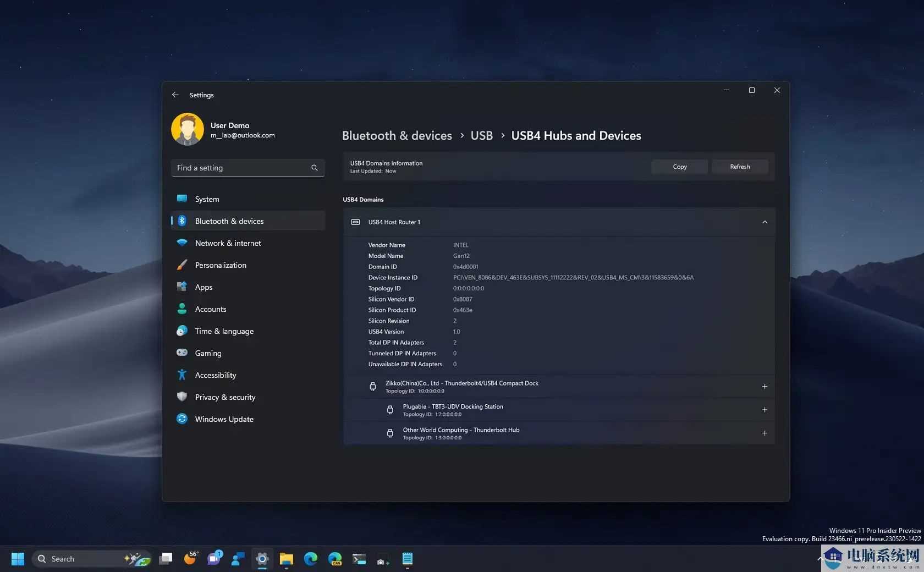
Task: Open Personalization settings
Action: [248, 265]
